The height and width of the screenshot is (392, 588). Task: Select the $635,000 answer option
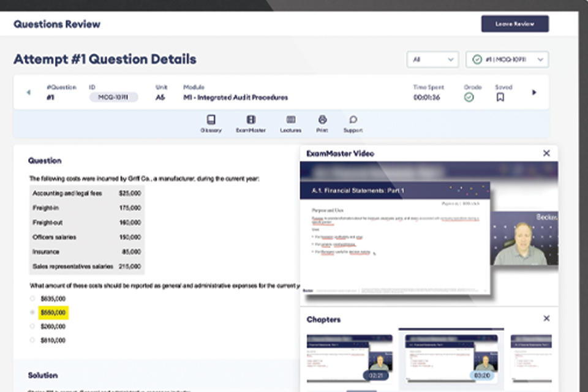48,299
